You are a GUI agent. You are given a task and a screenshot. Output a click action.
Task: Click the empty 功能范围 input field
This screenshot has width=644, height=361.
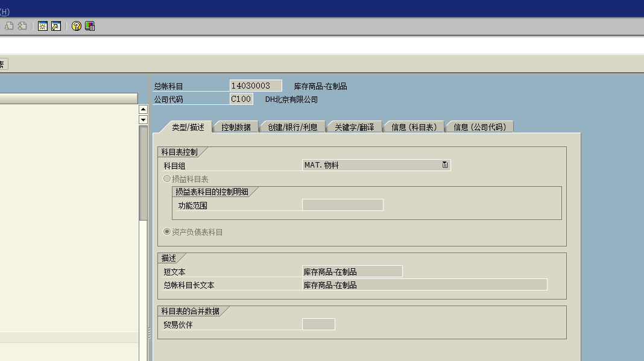tap(343, 205)
